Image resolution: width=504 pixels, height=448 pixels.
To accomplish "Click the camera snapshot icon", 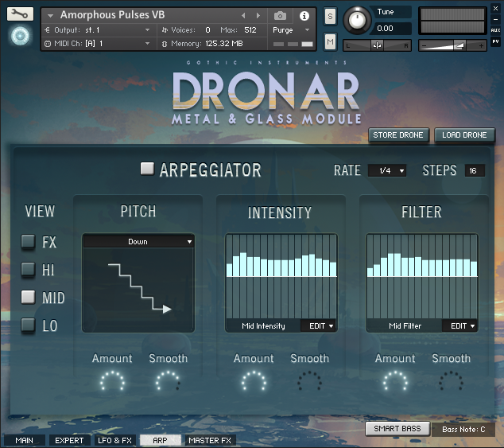I will (280, 15).
